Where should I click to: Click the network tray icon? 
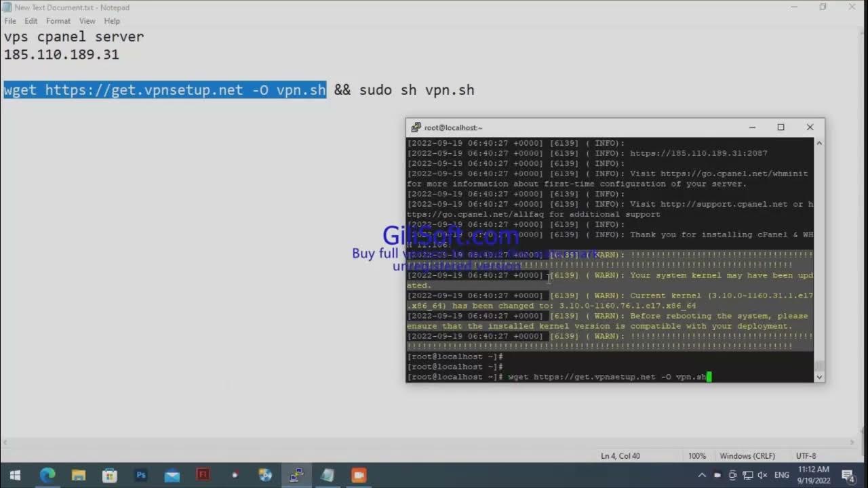[747, 475]
